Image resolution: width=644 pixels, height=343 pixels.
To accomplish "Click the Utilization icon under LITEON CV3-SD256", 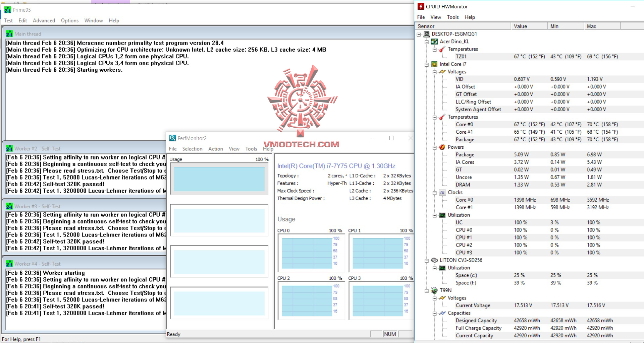I will (442, 268).
